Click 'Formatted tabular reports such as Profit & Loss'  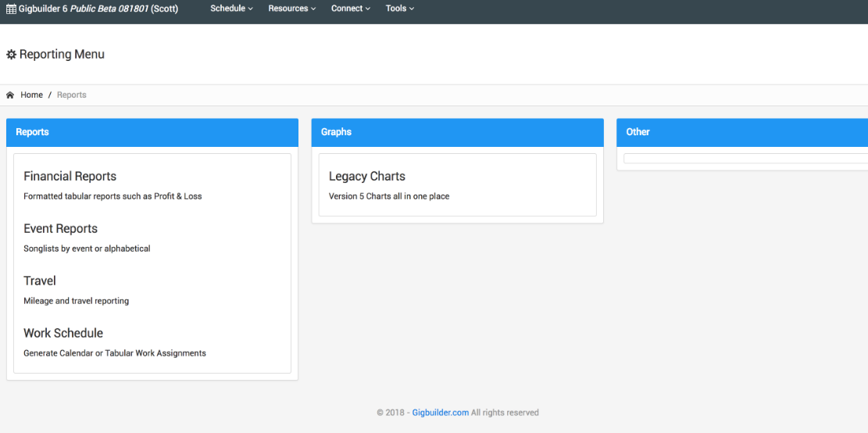(113, 196)
